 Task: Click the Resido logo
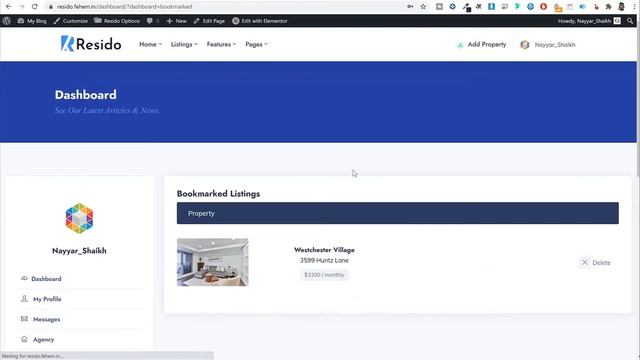[x=91, y=44]
